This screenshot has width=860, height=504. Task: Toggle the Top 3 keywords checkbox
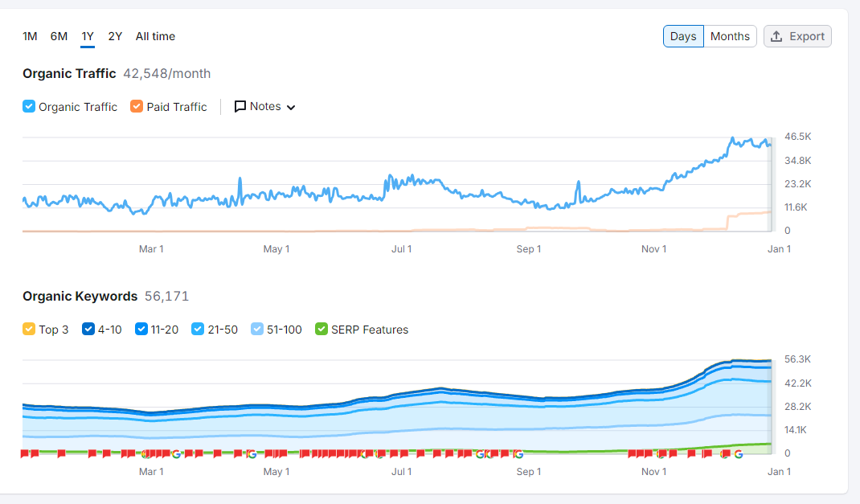(29, 329)
